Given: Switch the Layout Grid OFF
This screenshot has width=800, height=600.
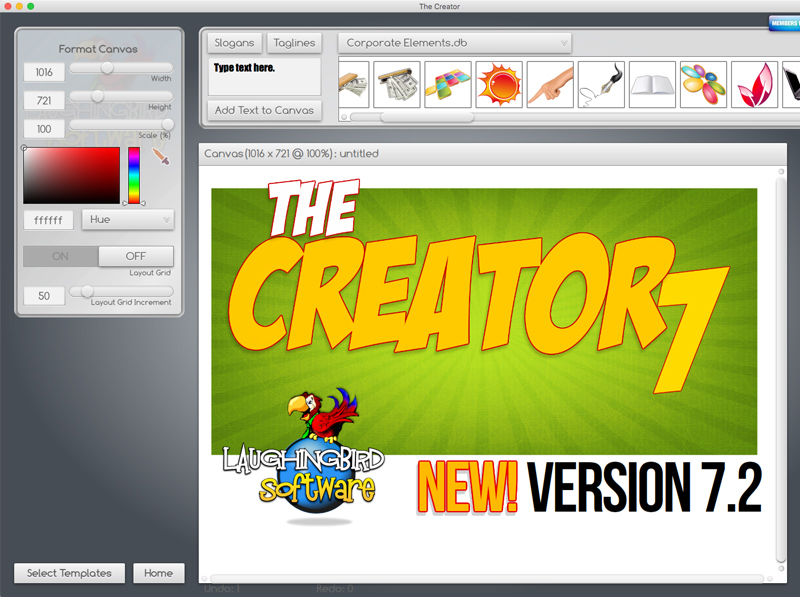Looking at the screenshot, I should point(136,256).
